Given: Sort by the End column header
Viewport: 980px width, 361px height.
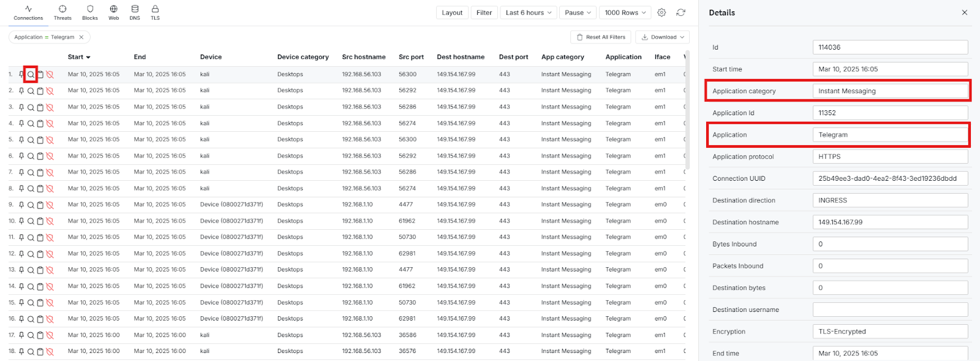Looking at the screenshot, I should (x=140, y=57).
